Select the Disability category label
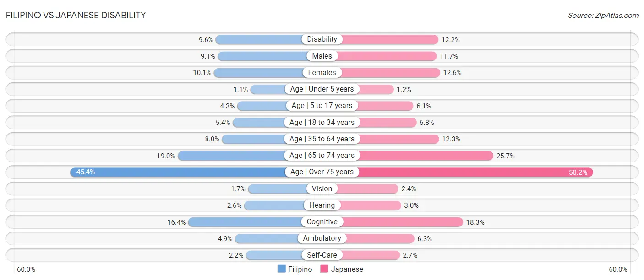This screenshot has width=644, height=280. pyautogui.click(x=322, y=39)
